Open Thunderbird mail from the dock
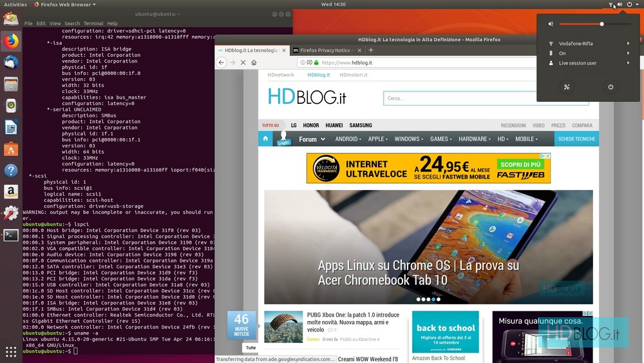Image resolution: width=644 pixels, height=363 pixels. pyautogui.click(x=11, y=63)
